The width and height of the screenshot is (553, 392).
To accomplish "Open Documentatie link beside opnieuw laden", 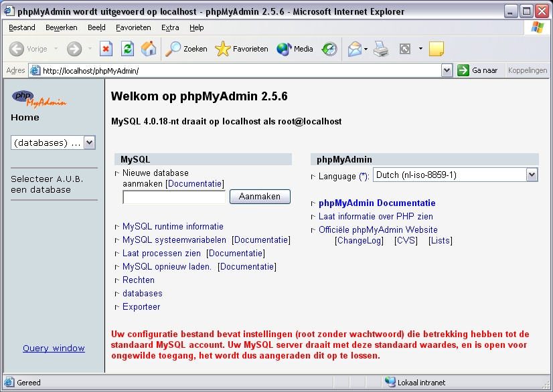I will (x=247, y=266).
